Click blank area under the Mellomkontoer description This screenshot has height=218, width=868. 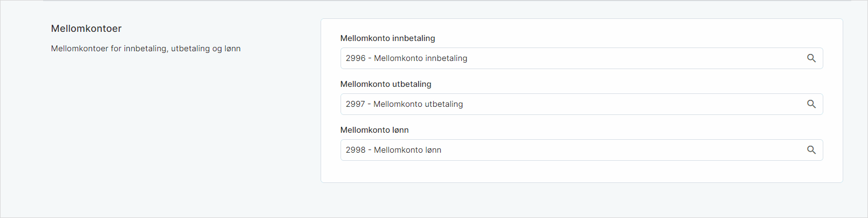(x=145, y=119)
